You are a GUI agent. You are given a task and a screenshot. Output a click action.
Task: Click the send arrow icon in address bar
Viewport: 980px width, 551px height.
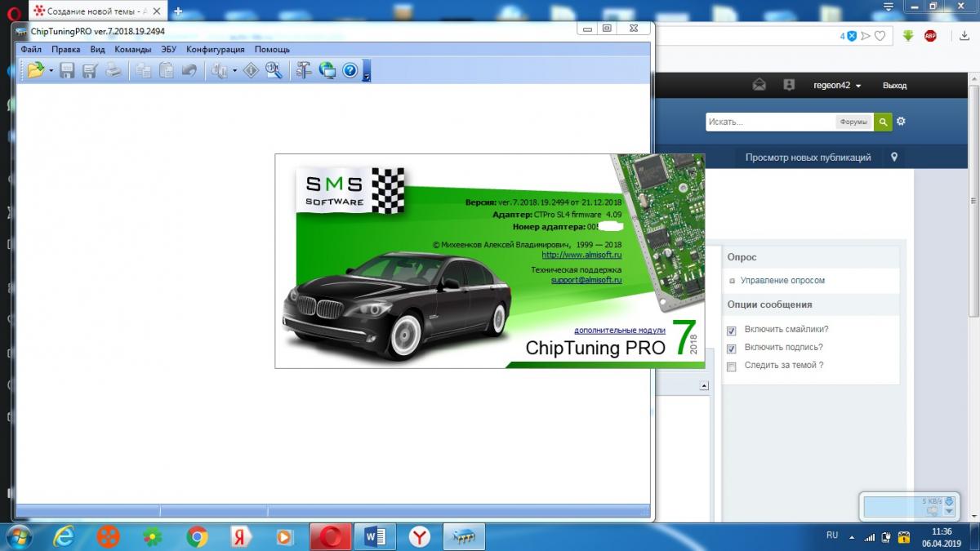[x=866, y=36]
